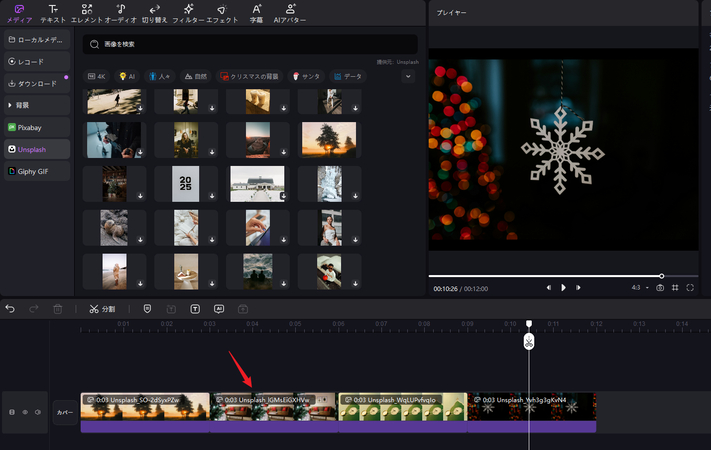Image resolution: width=711 pixels, height=450 pixels.
Task: Enter fullscreen preview mode
Action: [x=690, y=288]
